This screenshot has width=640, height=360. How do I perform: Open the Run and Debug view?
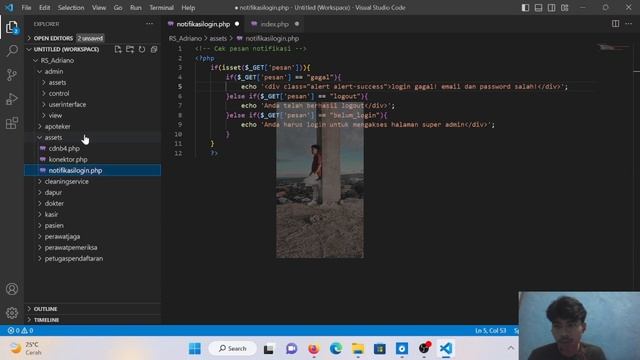12,99
